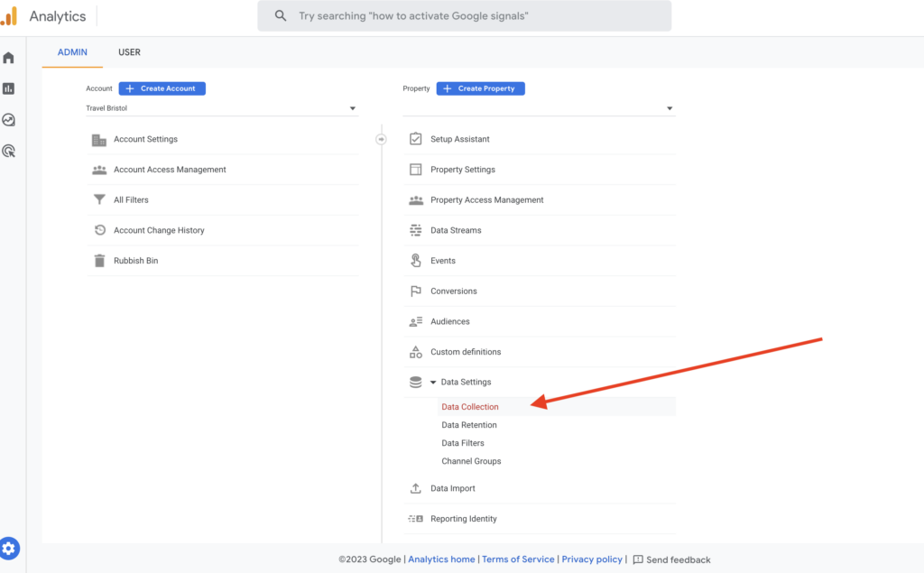Click the Reporting Identity icon
The height and width of the screenshot is (573, 924).
pos(415,519)
